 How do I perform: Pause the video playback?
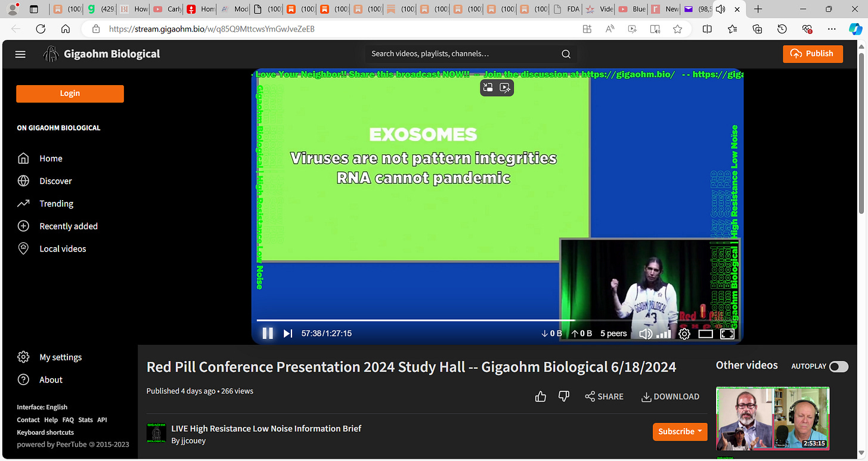click(268, 334)
